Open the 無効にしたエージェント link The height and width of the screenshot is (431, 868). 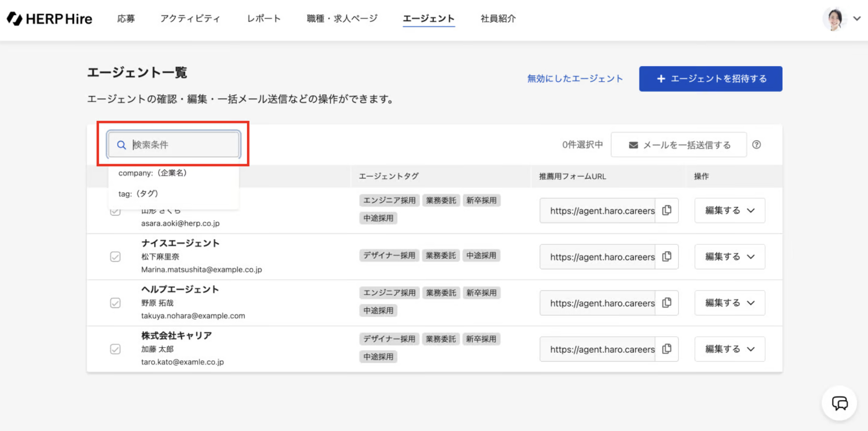click(x=575, y=79)
